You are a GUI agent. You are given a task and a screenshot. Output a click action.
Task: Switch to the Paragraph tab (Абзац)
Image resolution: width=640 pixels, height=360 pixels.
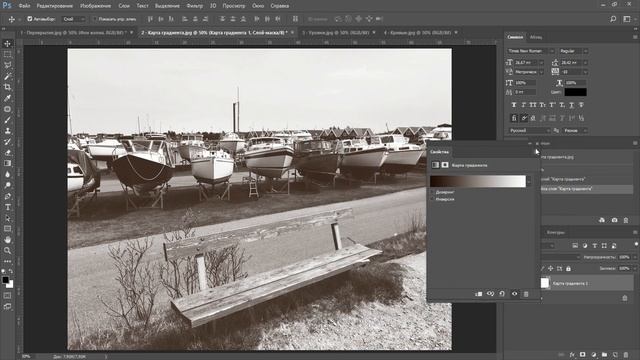[x=536, y=37]
